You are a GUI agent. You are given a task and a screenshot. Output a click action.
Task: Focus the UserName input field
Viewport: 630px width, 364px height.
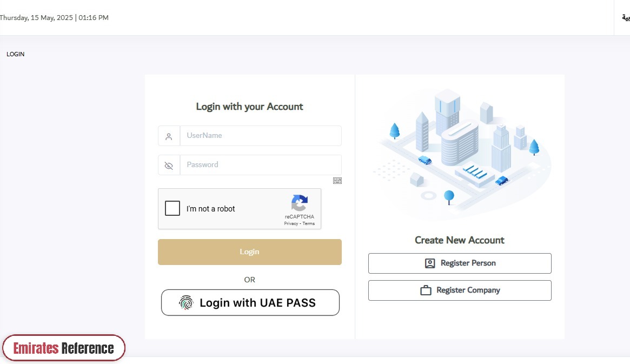point(261,136)
